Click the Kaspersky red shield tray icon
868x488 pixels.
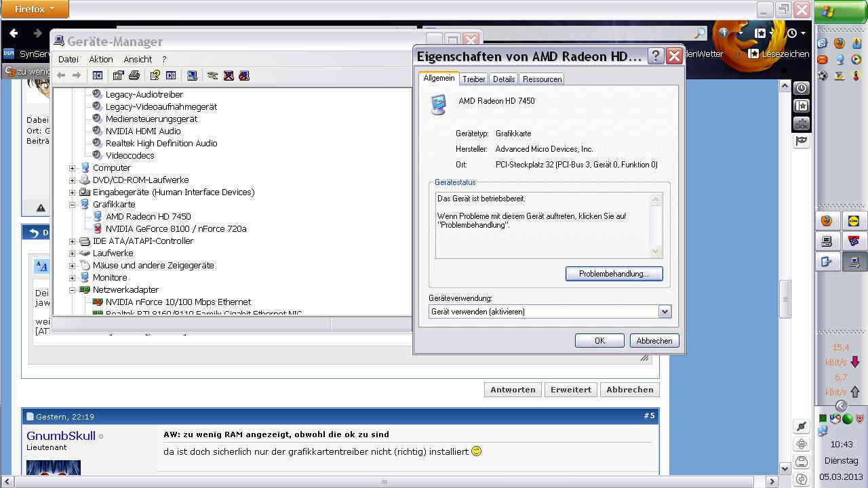pyautogui.click(x=860, y=418)
